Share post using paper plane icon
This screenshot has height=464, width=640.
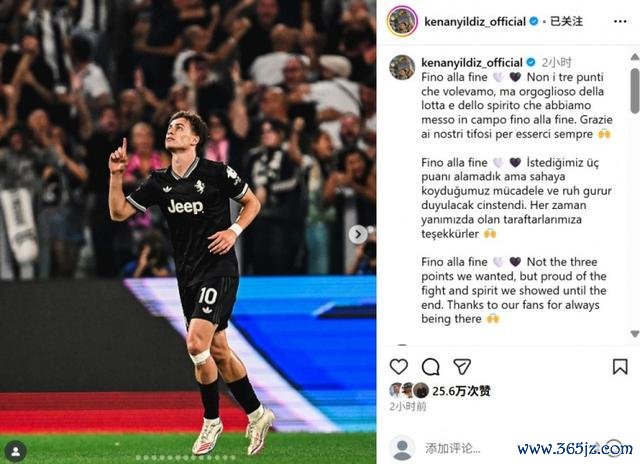462,366
